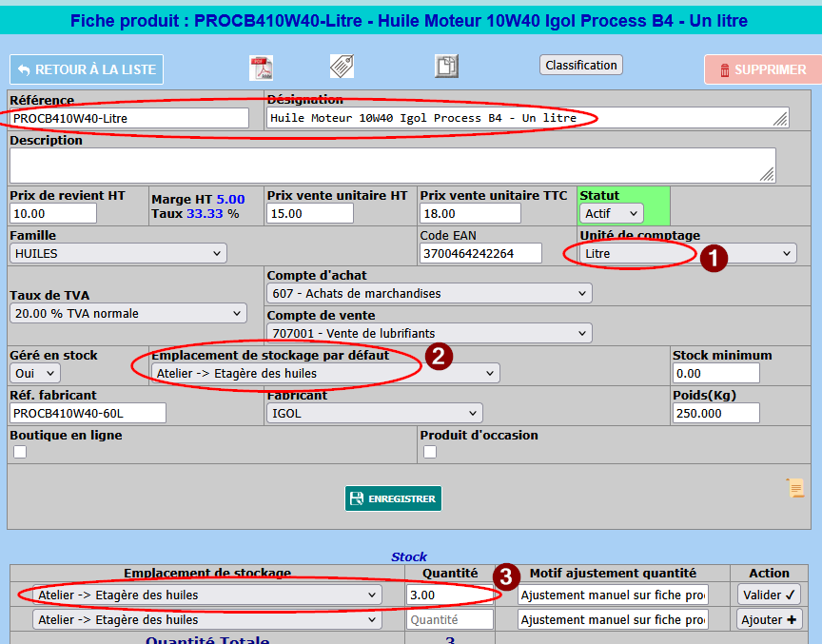Click the Taux value 33.33
Screen dimensions: 822x644
[205, 213]
